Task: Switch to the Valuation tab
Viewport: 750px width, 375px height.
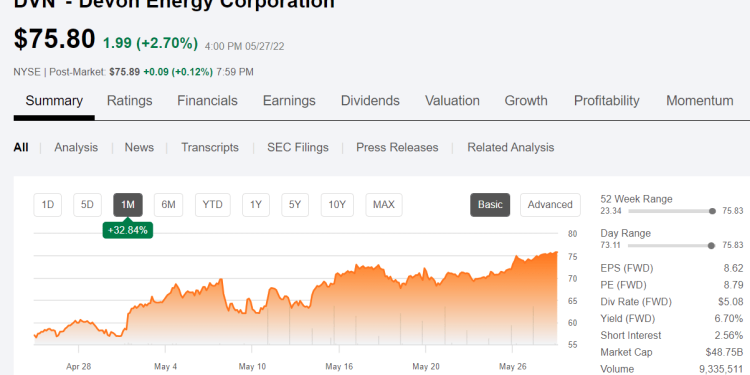Action: pos(452,101)
